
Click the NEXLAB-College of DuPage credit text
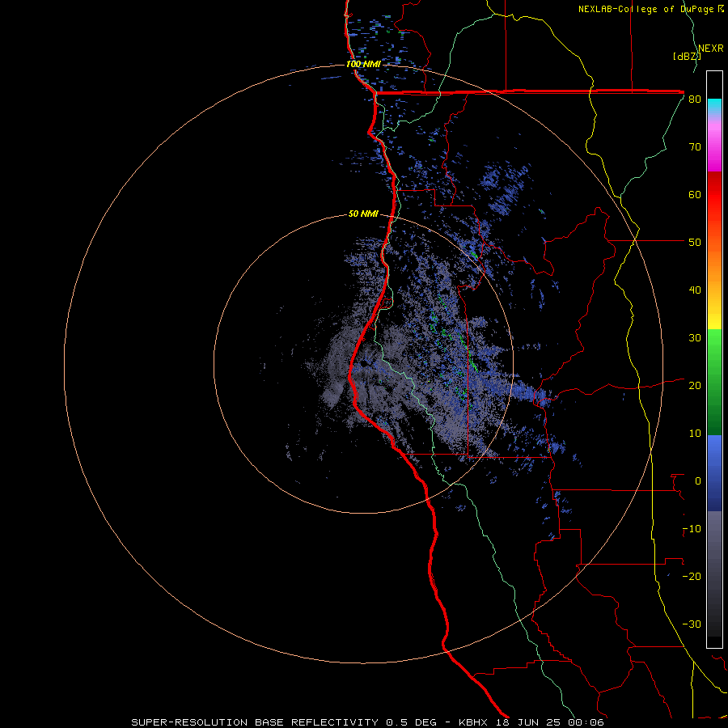[x=645, y=9]
